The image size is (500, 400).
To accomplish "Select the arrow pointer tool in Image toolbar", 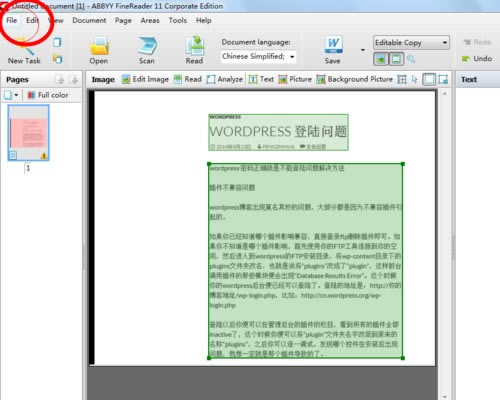I will tap(414, 79).
